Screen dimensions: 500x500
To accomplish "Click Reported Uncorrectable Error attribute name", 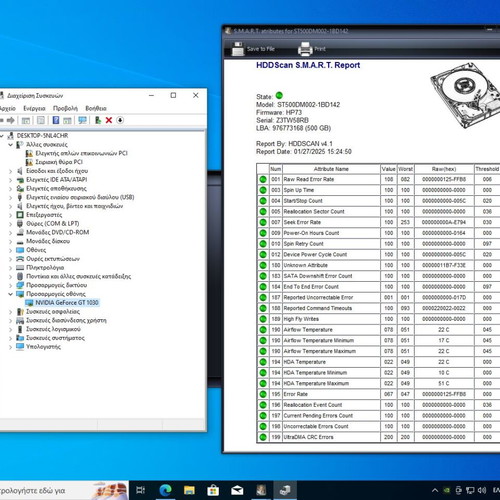I will click(x=318, y=297).
